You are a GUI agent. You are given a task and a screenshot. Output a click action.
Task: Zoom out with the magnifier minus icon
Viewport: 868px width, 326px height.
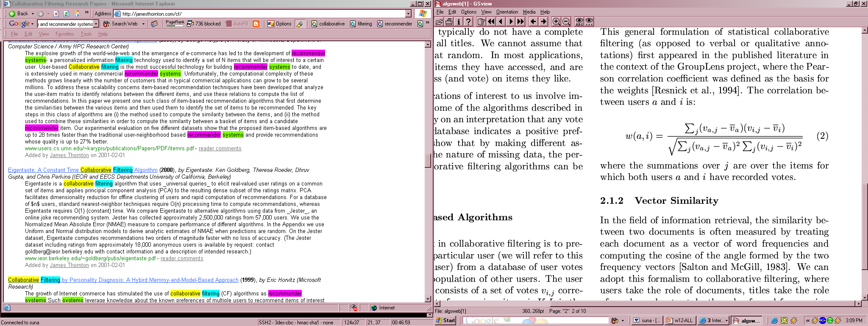[x=566, y=22]
